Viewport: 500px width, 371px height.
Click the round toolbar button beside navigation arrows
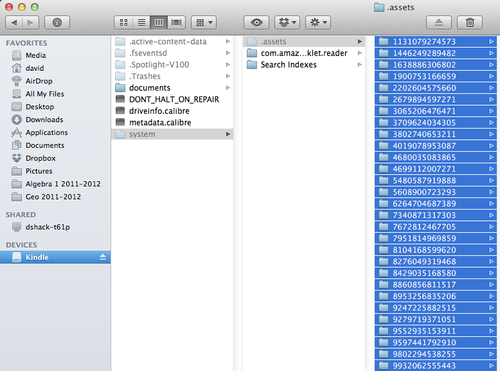(57, 23)
